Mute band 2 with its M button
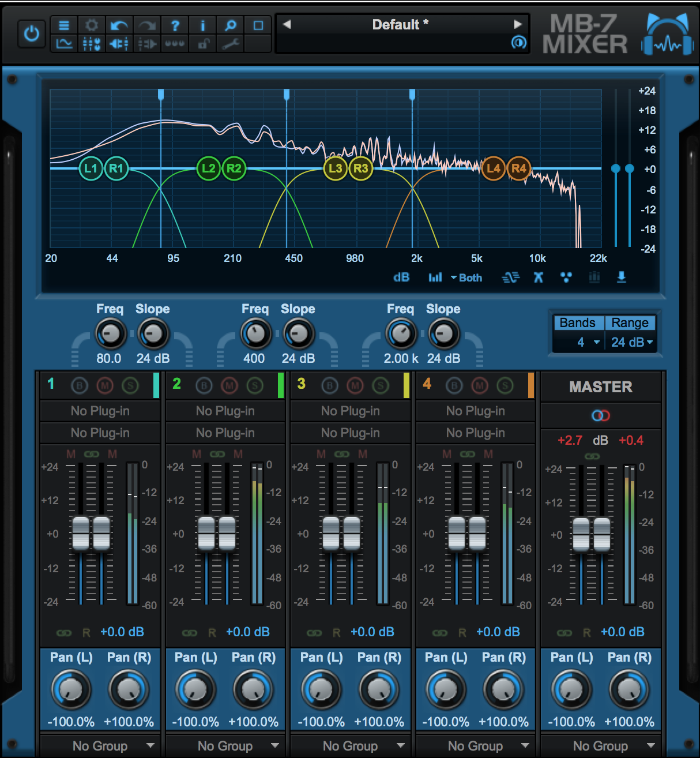 click(x=229, y=385)
